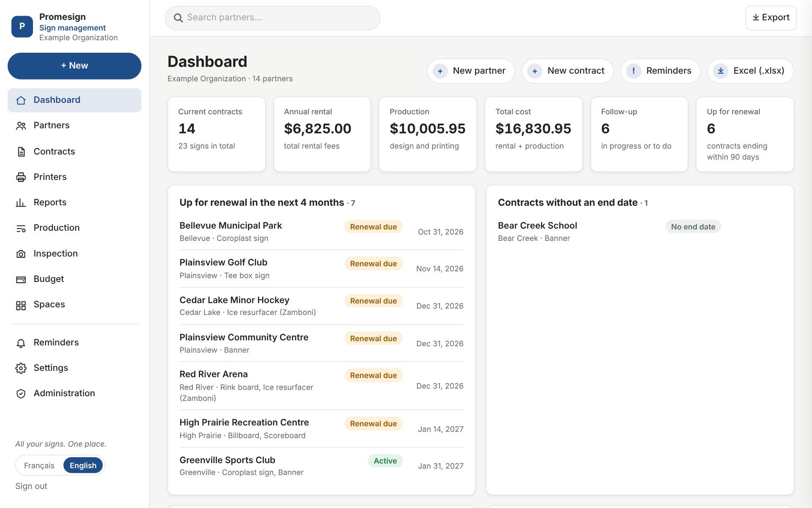Open Red River Arena contract

click(321, 386)
